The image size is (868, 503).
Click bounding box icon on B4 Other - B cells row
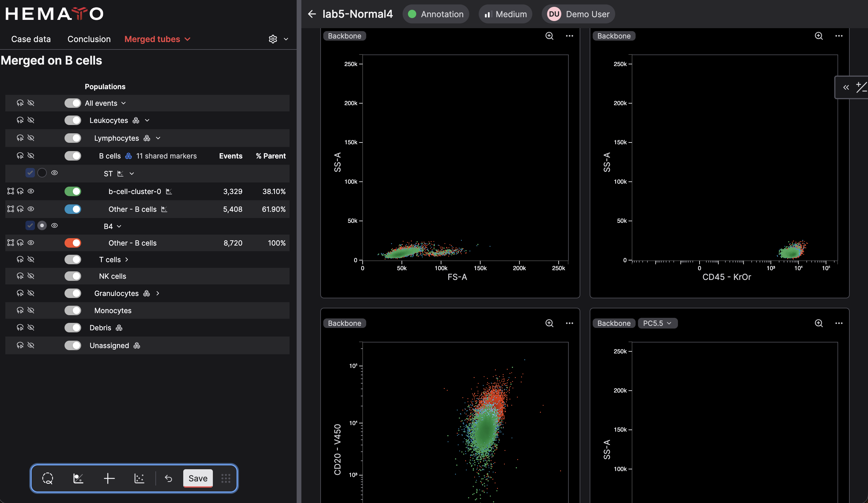[x=11, y=243]
